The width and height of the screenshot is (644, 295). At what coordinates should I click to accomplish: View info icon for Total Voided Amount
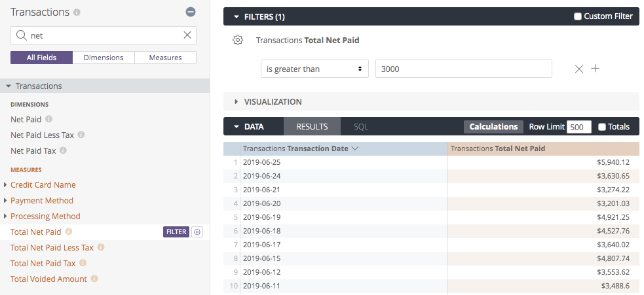[94, 279]
